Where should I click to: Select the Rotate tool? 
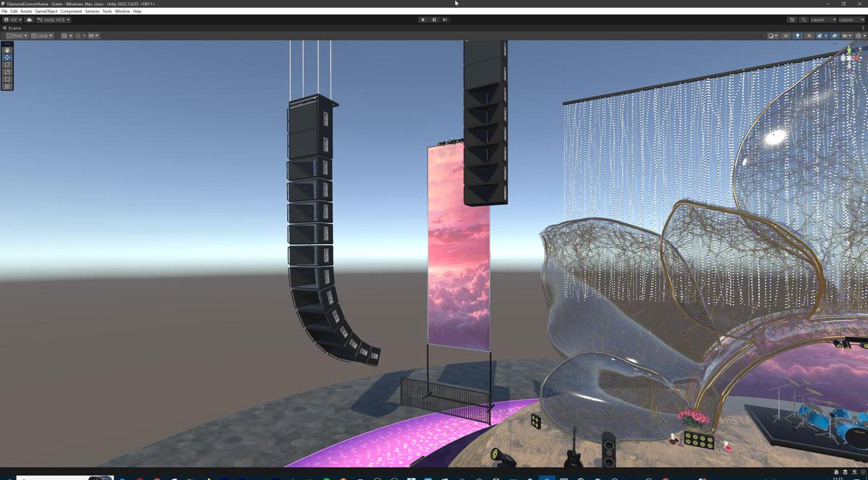pos(7,64)
